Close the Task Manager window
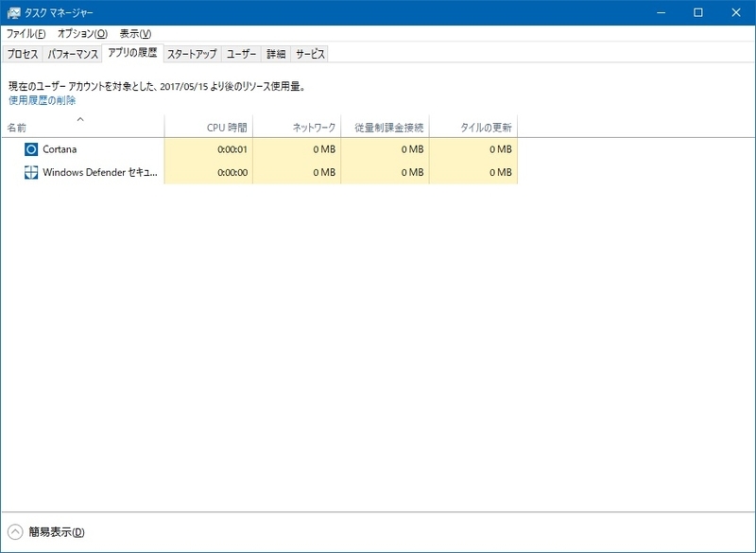Viewport: 756px width, 553px height. click(736, 12)
